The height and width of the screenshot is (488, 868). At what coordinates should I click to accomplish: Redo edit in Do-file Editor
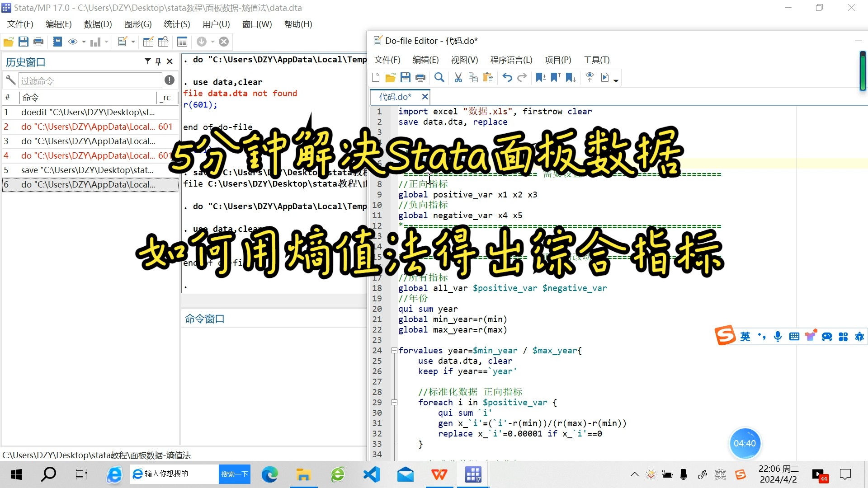point(522,78)
